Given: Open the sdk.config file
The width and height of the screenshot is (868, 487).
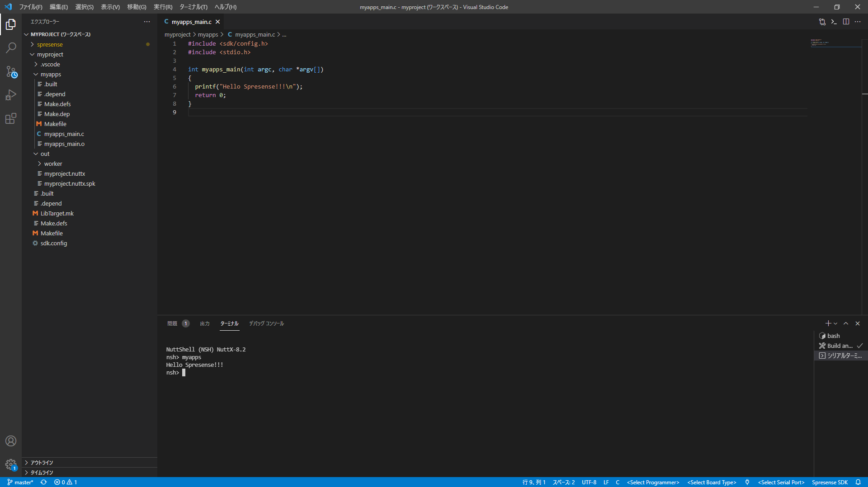Looking at the screenshot, I should click(90, 243).
